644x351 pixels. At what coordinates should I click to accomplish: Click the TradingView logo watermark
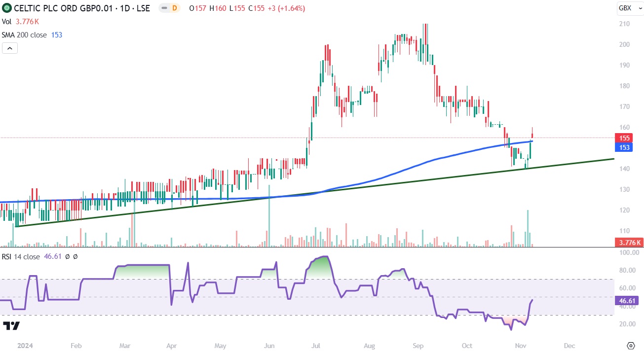point(11,326)
